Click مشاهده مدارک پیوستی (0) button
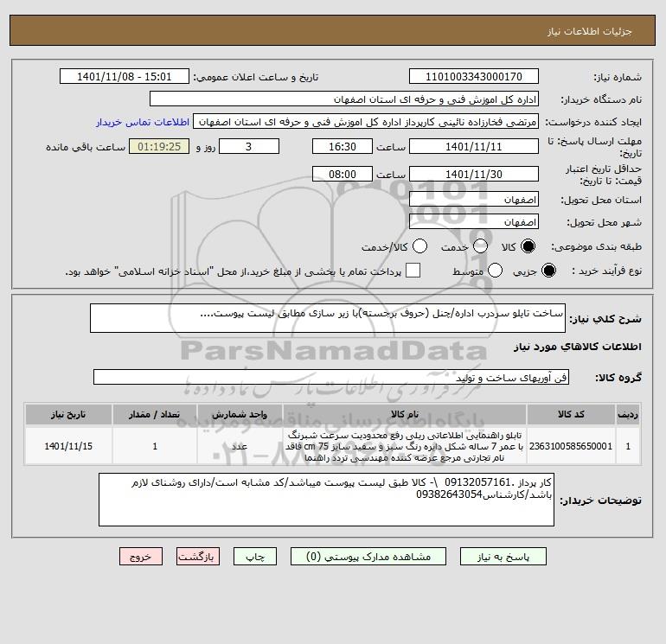The image size is (666, 644). click(x=368, y=557)
